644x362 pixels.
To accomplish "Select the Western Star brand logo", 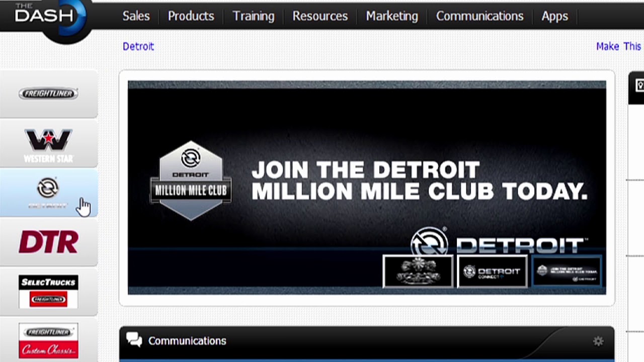I will (48, 146).
